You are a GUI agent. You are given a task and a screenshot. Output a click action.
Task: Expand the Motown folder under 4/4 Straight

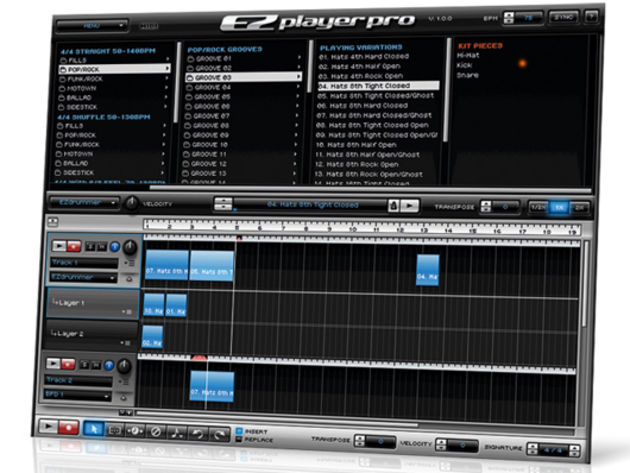click(166, 88)
